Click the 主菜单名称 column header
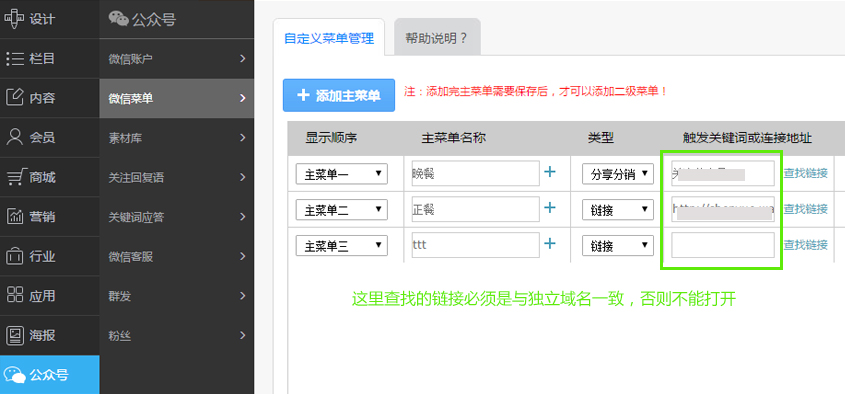Viewport: 845px width, 394px height. point(453,138)
